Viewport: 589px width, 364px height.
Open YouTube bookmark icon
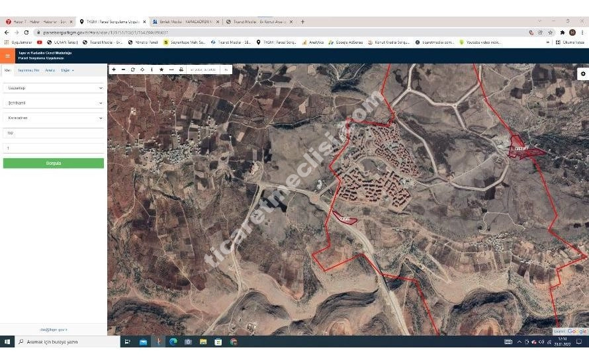pos(40,42)
